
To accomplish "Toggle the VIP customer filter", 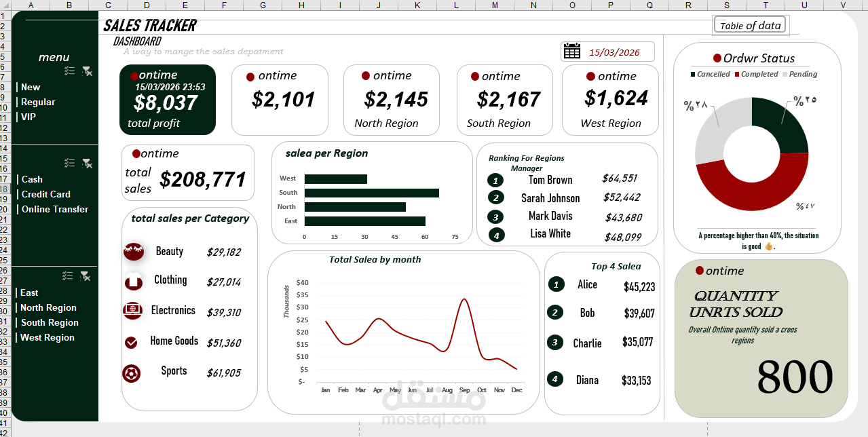I will click(27, 116).
